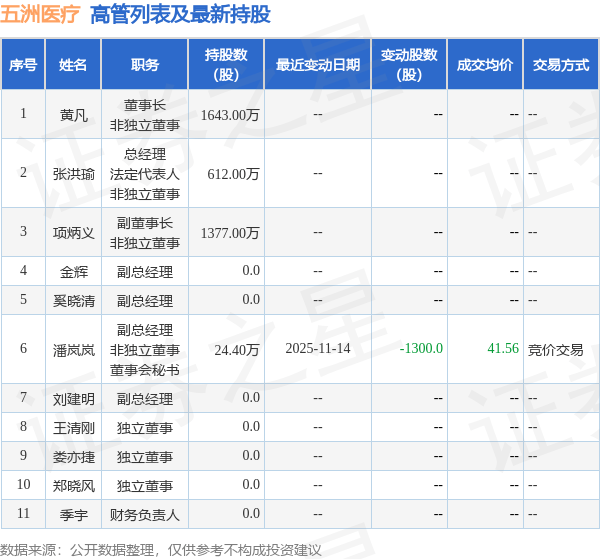The image size is (600, 559).
Task: Click the 1377.00万 shareholding value
Action: pos(230,233)
